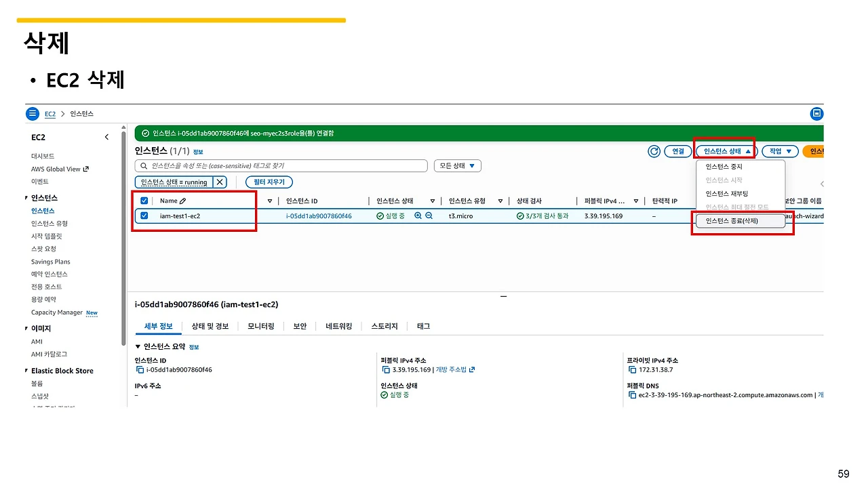Open AWS Global View in the sidebar
The height and width of the screenshot is (488, 868).
56,169
